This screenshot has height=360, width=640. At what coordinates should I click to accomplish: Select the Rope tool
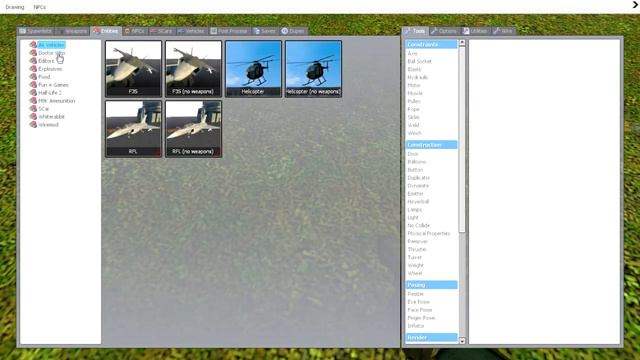[x=413, y=109]
